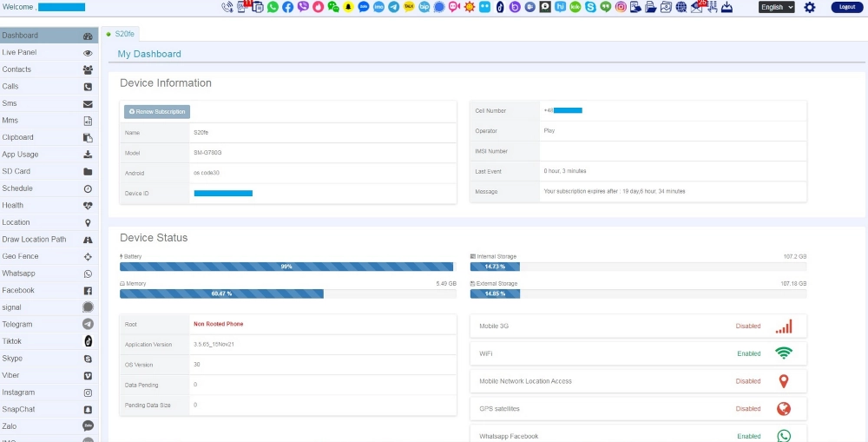Open Facebook sidebar entry
The height and width of the screenshot is (442, 868).
[49, 290]
